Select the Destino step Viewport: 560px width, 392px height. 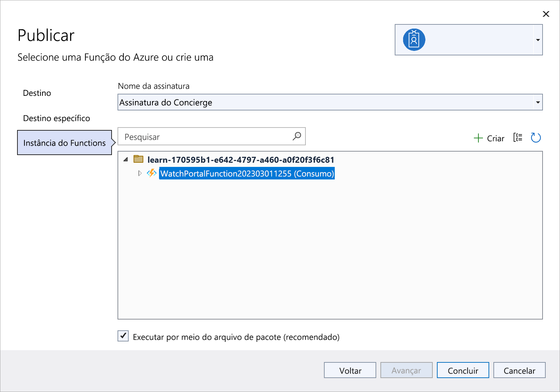(37, 93)
